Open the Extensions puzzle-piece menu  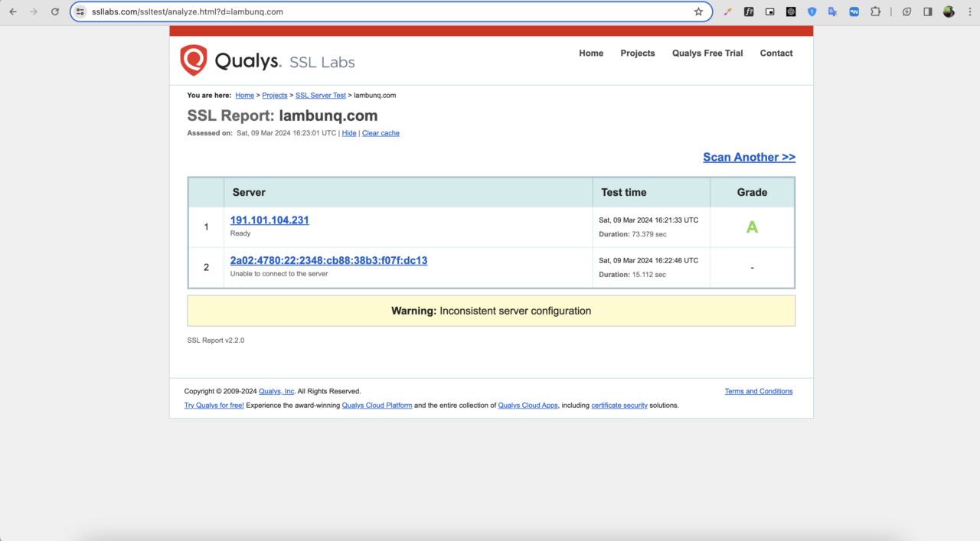point(875,11)
